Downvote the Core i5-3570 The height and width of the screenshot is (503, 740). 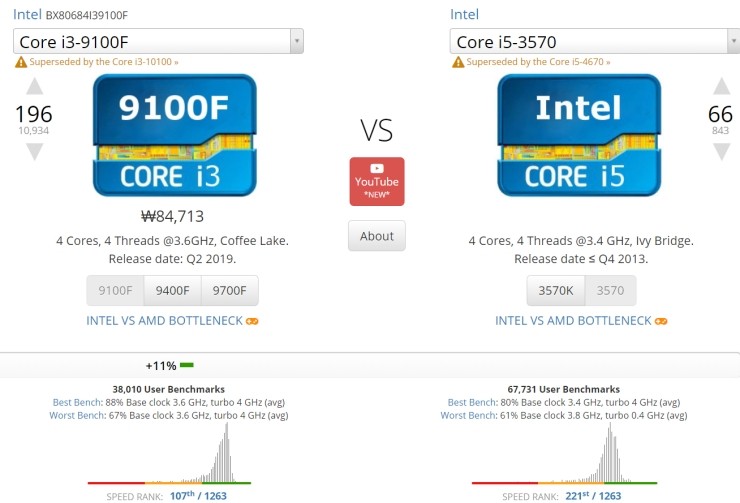[720, 151]
